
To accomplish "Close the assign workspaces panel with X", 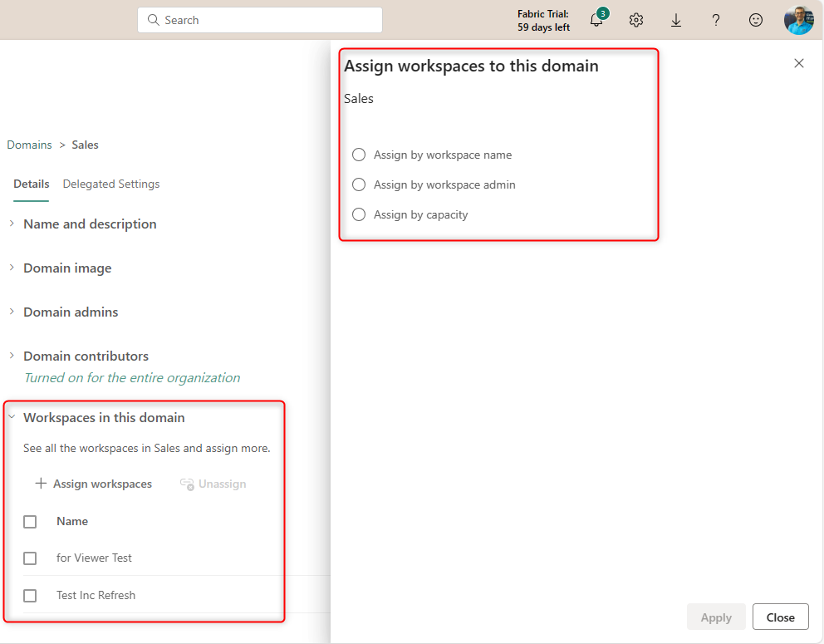I will (799, 63).
